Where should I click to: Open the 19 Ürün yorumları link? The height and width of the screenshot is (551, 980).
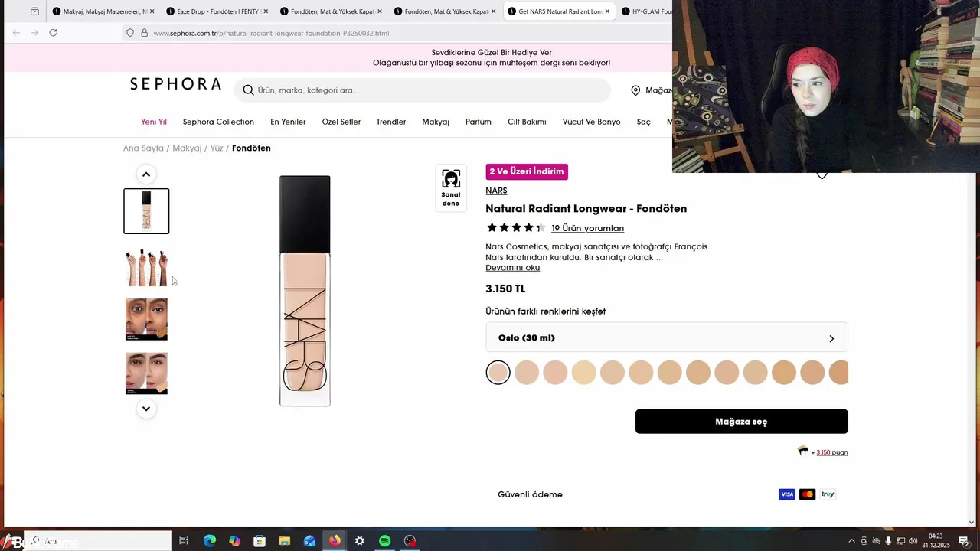[587, 228]
